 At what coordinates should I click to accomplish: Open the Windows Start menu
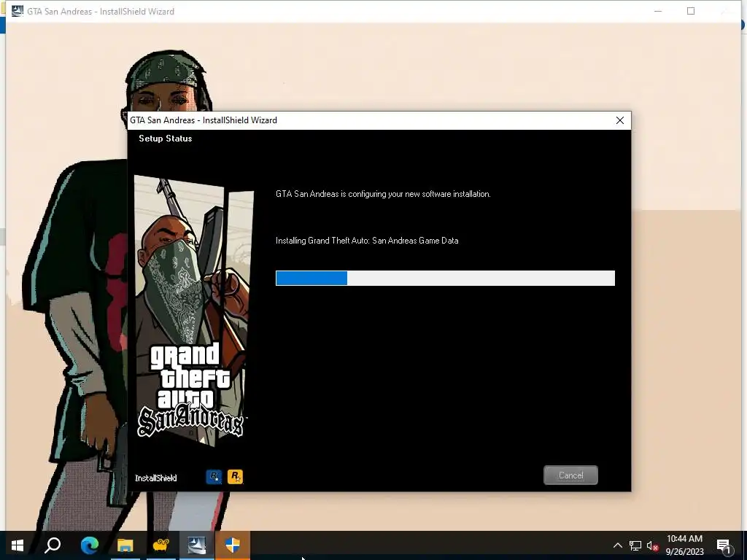point(18,545)
